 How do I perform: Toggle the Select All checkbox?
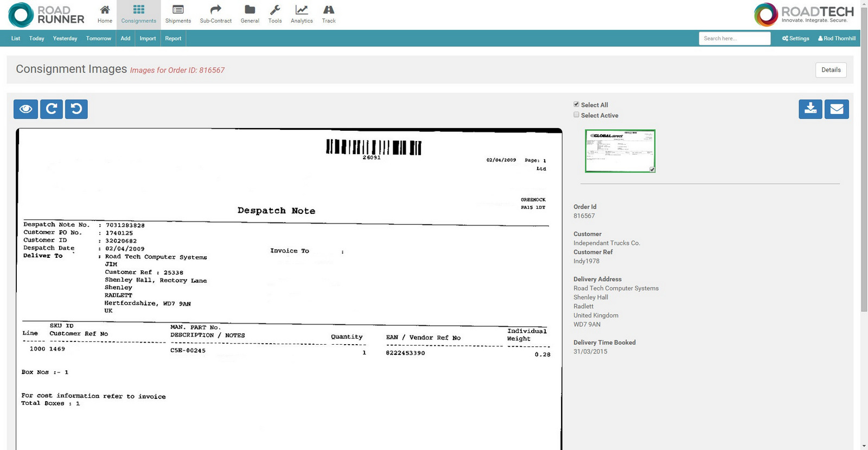point(576,104)
